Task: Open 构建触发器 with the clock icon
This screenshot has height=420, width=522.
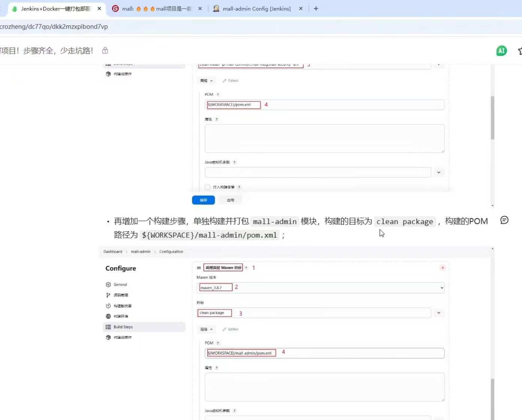Action: [x=119, y=306]
